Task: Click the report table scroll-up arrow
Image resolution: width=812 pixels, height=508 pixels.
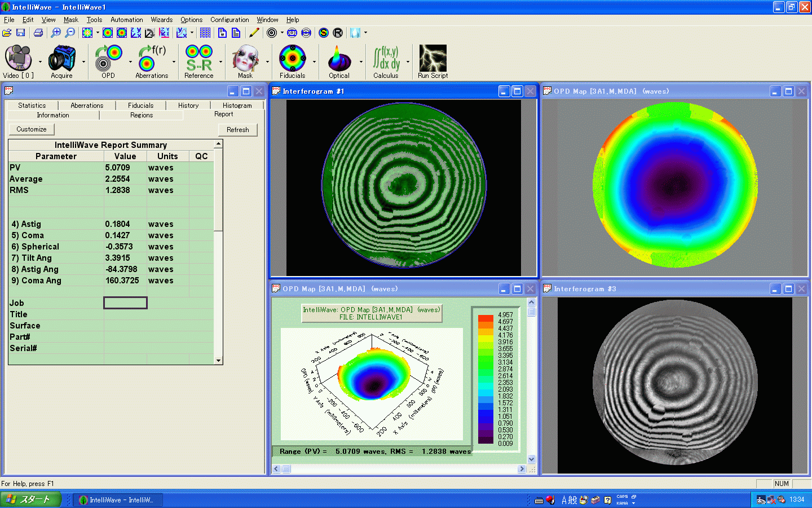Action: 218,144
